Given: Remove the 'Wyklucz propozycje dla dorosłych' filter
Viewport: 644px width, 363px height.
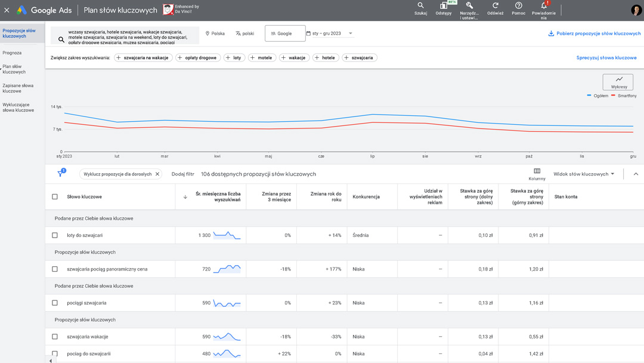Looking at the screenshot, I should click(x=157, y=174).
